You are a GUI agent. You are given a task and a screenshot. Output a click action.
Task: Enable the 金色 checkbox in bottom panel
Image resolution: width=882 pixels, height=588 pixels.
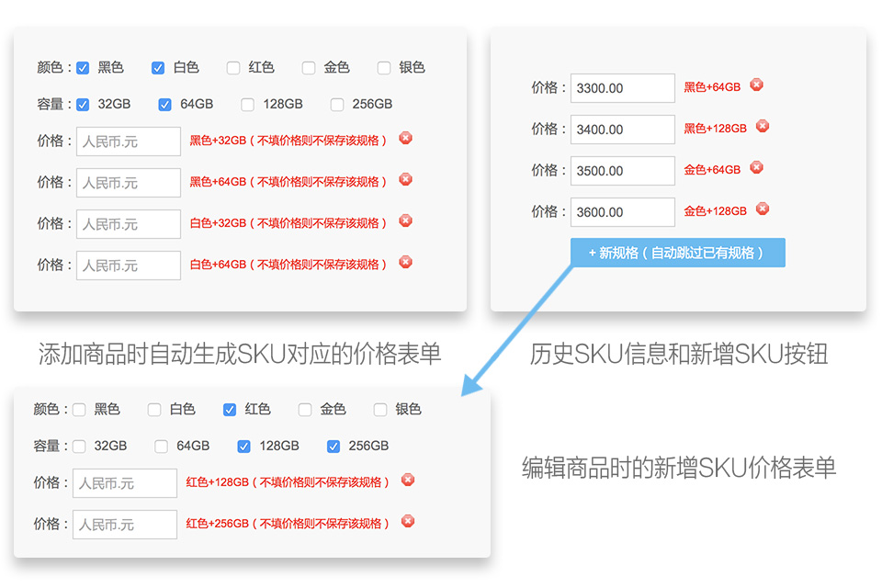point(305,410)
